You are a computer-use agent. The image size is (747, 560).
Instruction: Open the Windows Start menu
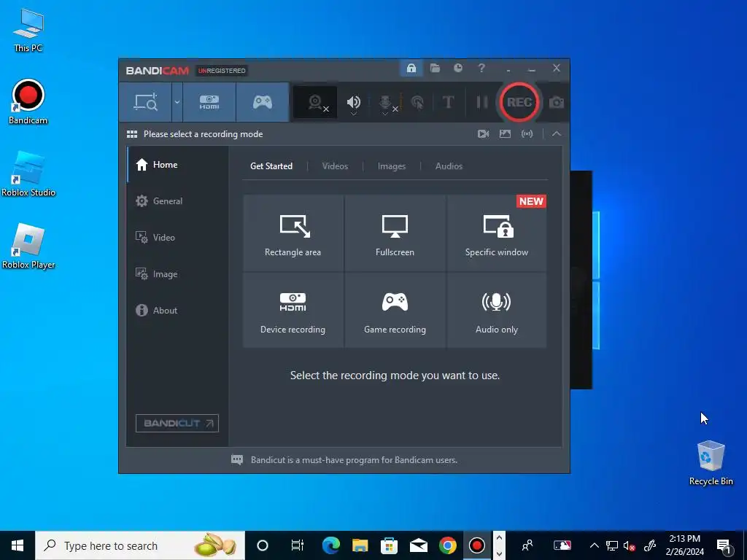(18, 545)
